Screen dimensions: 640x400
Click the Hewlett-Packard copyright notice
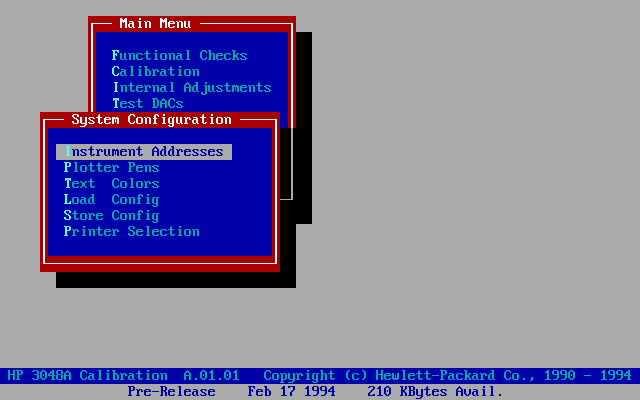(x=447, y=376)
